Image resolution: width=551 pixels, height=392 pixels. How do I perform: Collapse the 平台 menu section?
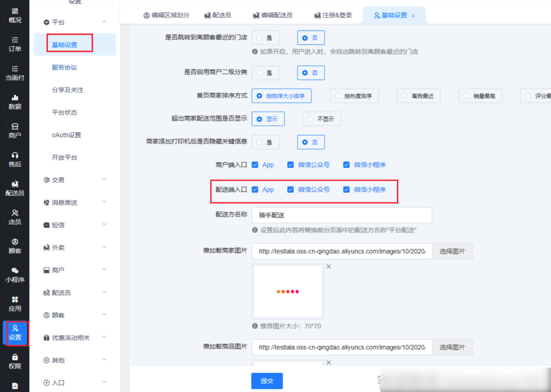75,22
